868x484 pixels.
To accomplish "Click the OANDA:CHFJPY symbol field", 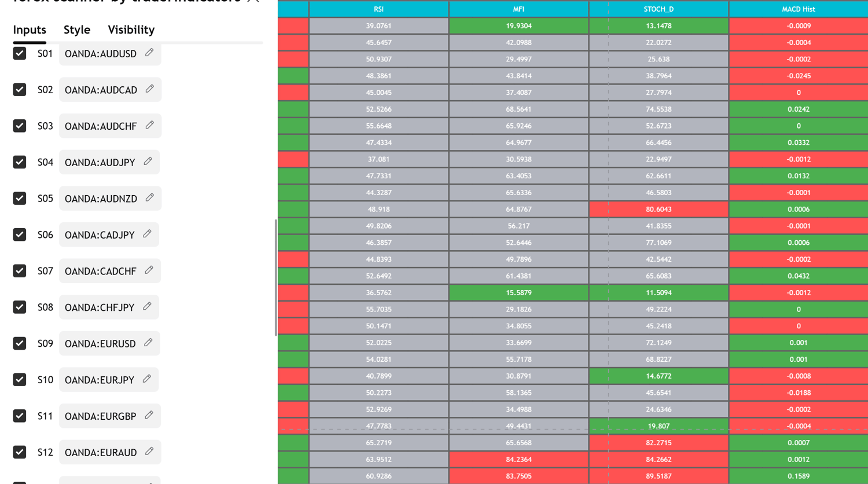I will (x=100, y=307).
